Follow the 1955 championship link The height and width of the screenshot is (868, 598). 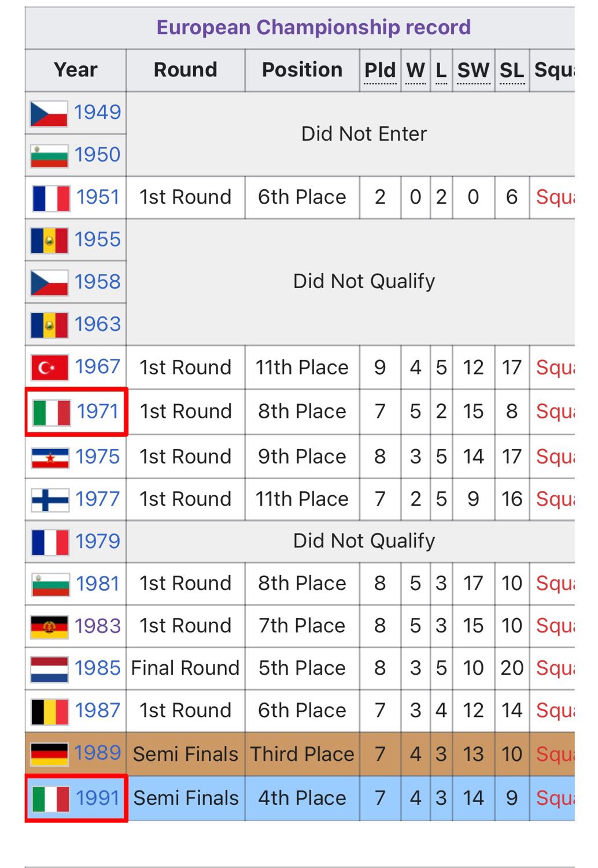click(x=98, y=240)
